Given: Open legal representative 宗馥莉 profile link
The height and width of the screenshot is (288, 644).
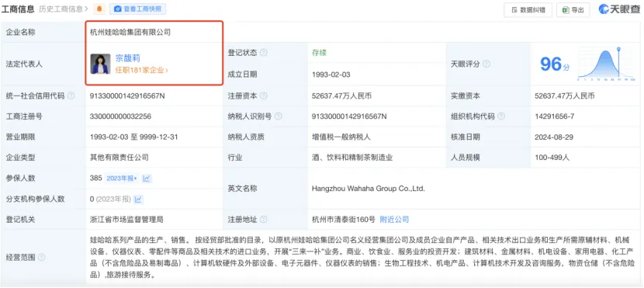Looking at the screenshot, I should (x=128, y=58).
